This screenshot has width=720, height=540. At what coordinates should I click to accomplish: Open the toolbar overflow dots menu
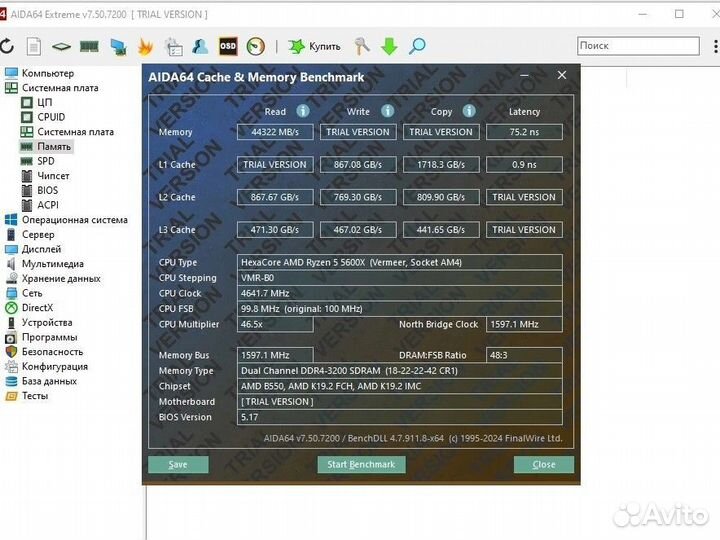pos(715,46)
